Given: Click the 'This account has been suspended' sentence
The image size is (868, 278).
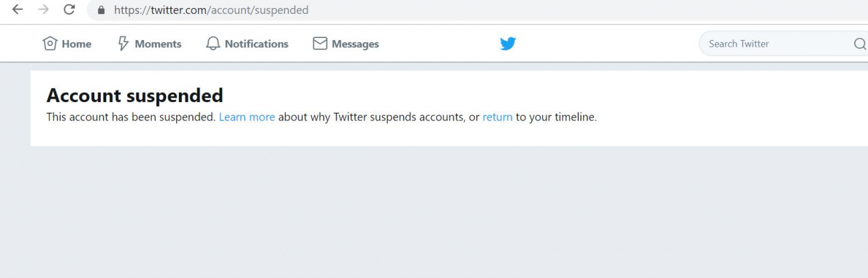Looking at the screenshot, I should click(131, 117).
